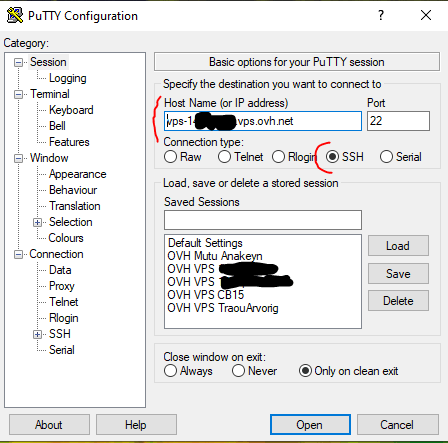This screenshot has width=448, height=443.
Task: Select the SSH connection type
Action: click(x=332, y=157)
